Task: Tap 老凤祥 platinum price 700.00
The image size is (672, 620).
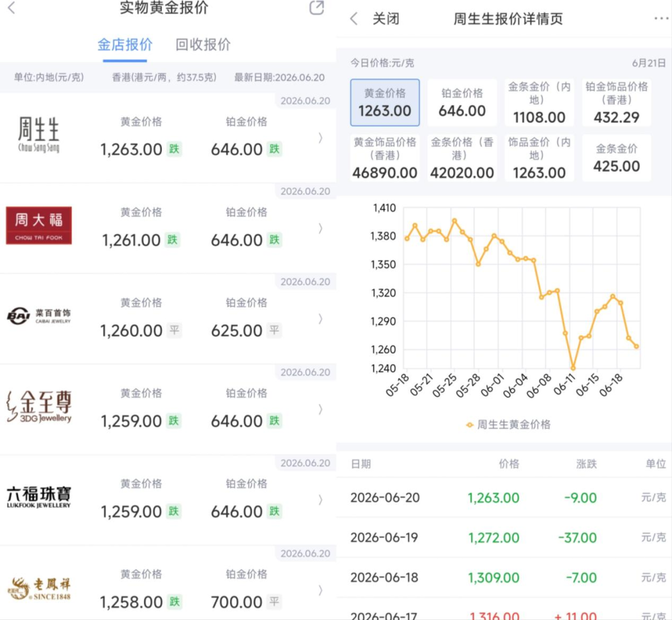Action: (x=237, y=602)
